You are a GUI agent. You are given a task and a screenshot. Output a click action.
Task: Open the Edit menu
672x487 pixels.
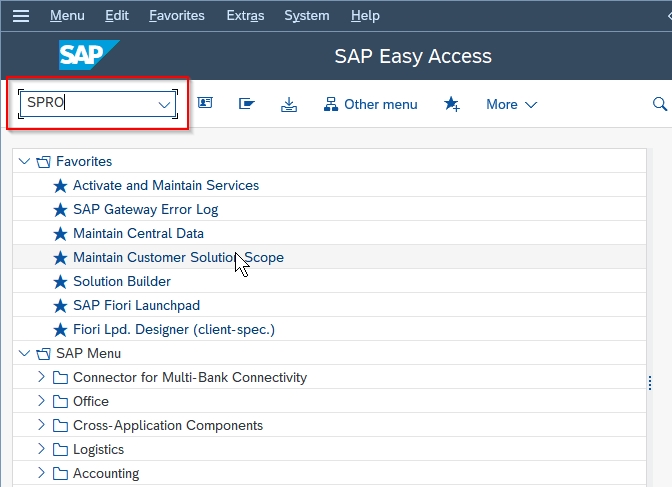tap(117, 16)
